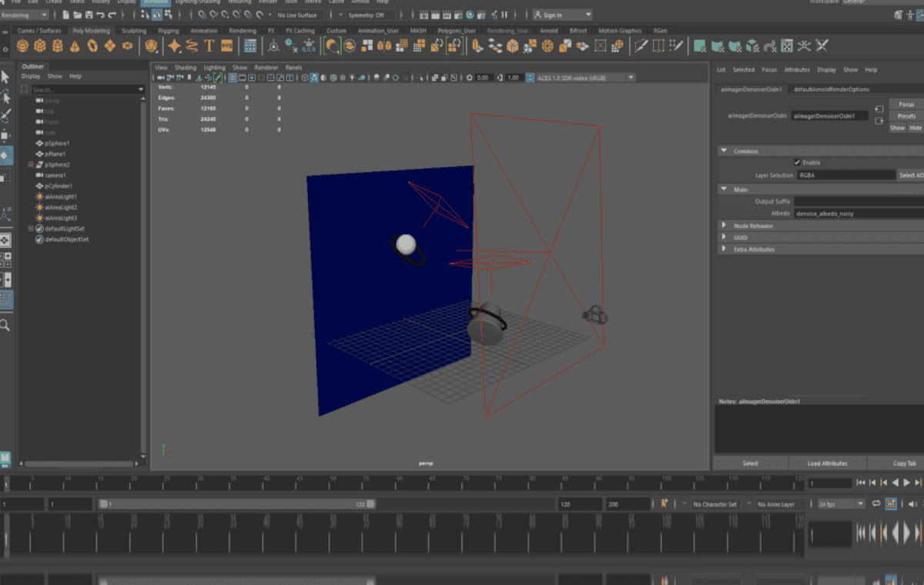Click the polygon cube shelf icon
This screenshot has height=585, width=924.
pos(40,46)
